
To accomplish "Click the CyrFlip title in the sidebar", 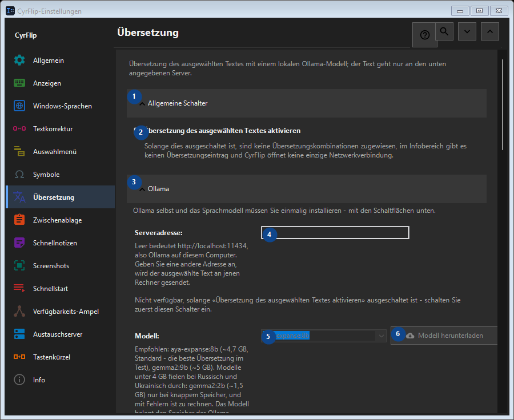I will [x=26, y=35].
